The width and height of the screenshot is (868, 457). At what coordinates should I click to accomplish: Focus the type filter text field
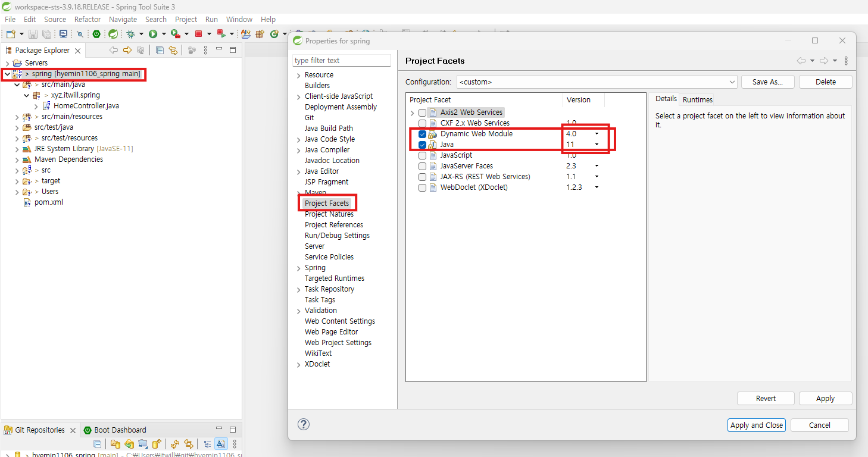coord(342,60)
